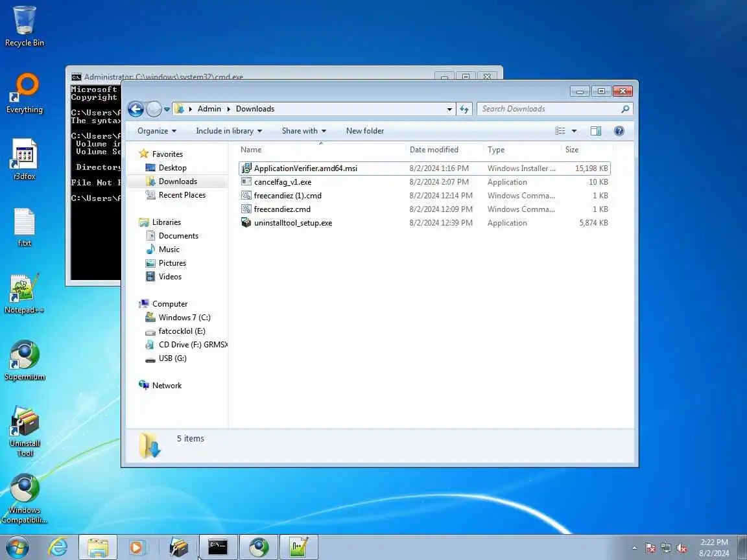
Task: Open the Organize menu
Action: point(157,131)
